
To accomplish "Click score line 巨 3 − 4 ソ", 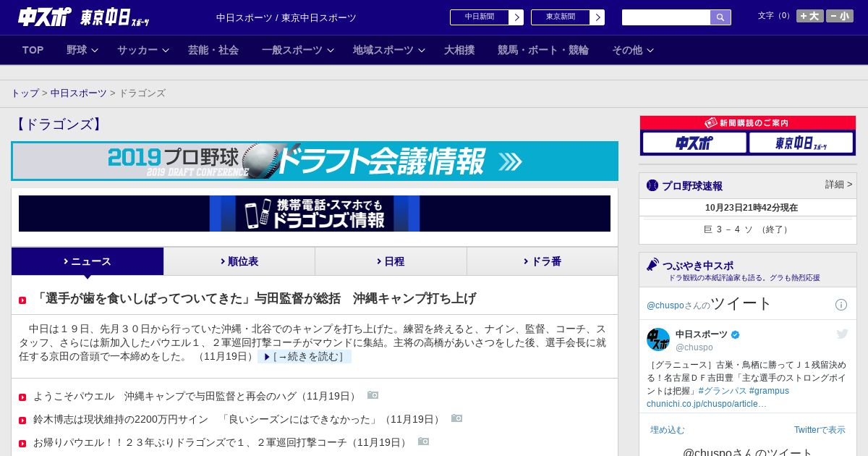I will (x=748, y=229).
